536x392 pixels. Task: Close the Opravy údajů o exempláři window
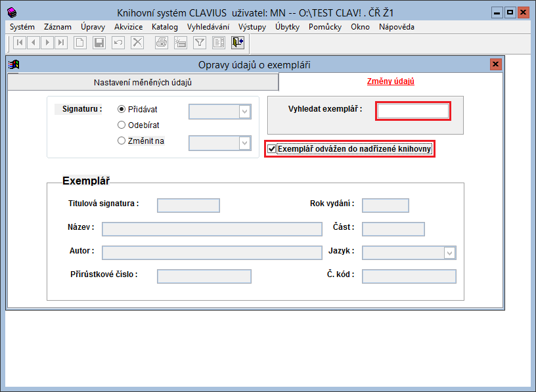click(x=496, y=64)
